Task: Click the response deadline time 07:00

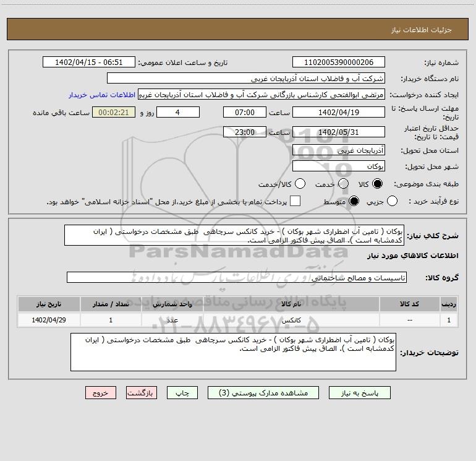Action: coord(245,112)
